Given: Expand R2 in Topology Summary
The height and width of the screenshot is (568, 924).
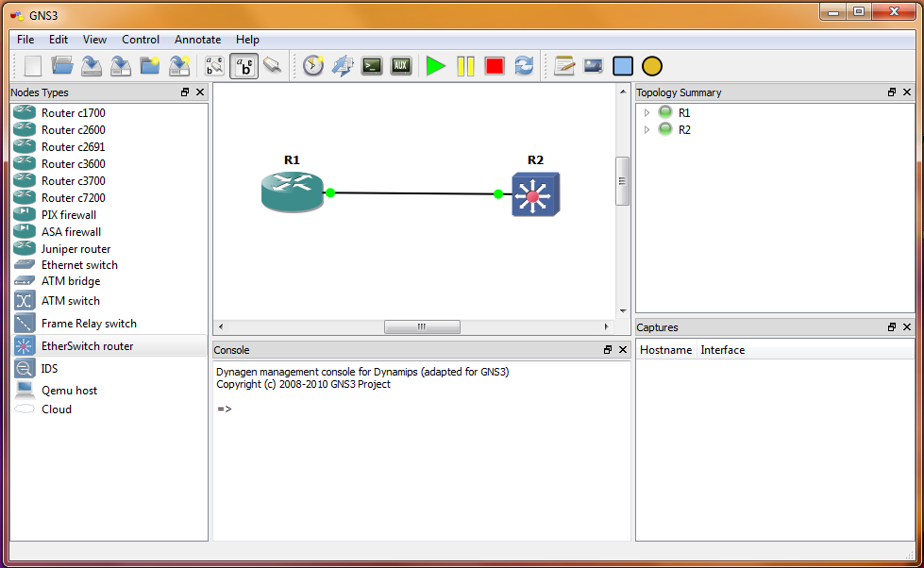Looking at the screenshot, I should point(647,129).
